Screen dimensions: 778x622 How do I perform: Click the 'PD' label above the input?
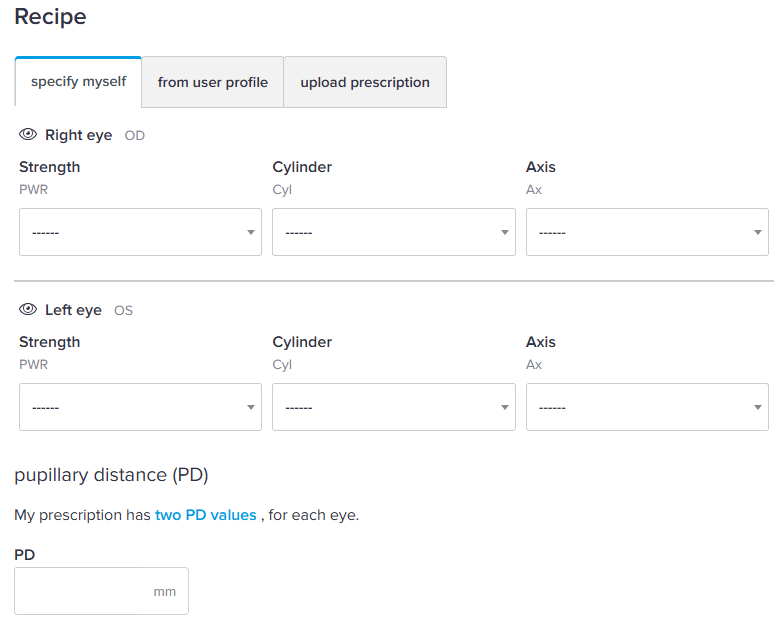coord(25,554)
